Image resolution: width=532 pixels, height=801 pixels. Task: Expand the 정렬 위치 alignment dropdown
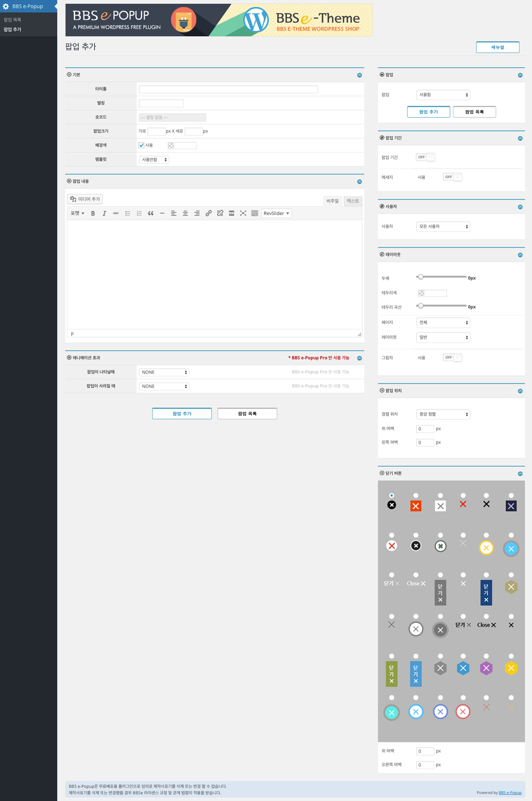(443, 414)
